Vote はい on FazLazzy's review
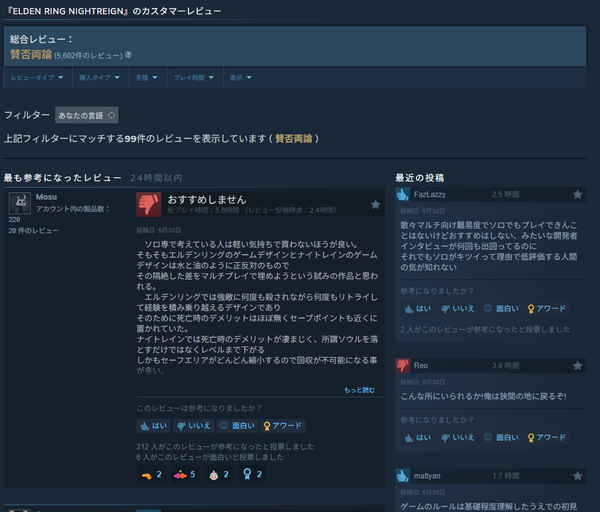Screen dimensions: 600x512 pyautogui.click(x=418, y=308)
